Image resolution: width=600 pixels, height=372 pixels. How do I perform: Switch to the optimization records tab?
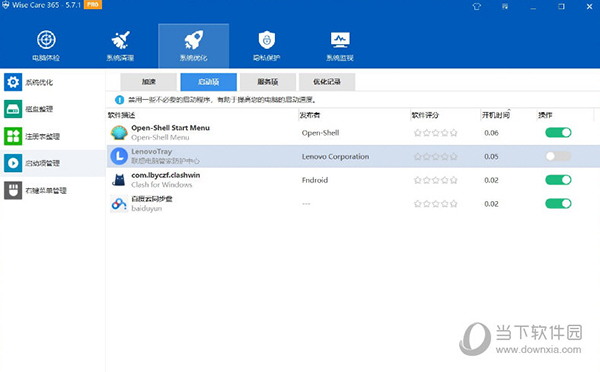(x=327, y=82)
